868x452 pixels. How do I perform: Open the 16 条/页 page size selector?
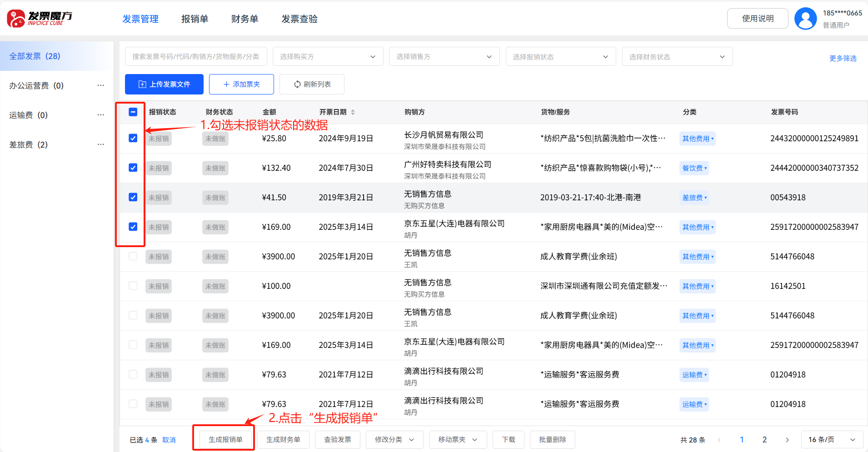(832, 440)
